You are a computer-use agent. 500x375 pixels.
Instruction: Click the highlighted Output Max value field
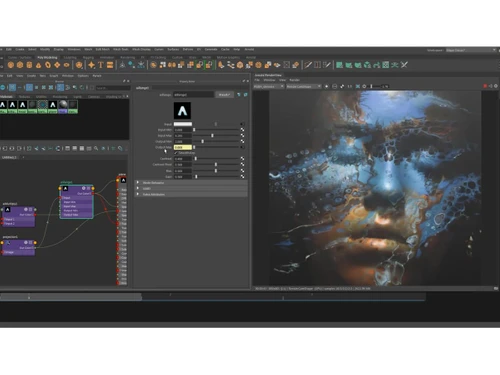183,147
